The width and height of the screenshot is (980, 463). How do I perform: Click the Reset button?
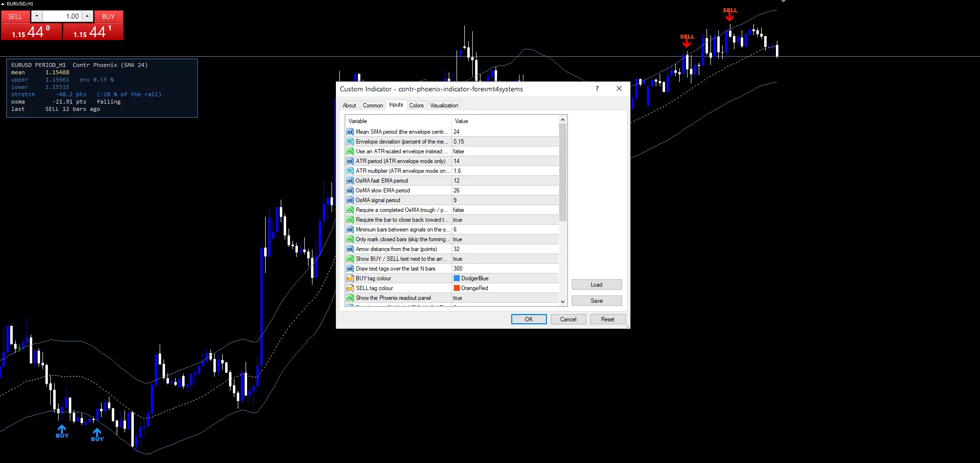point(608,319)
